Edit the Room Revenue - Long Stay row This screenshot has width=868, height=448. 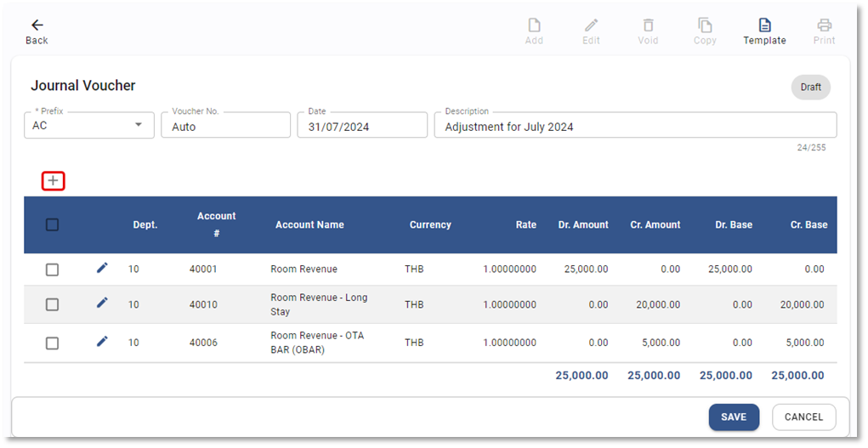(x=102, y=303)
